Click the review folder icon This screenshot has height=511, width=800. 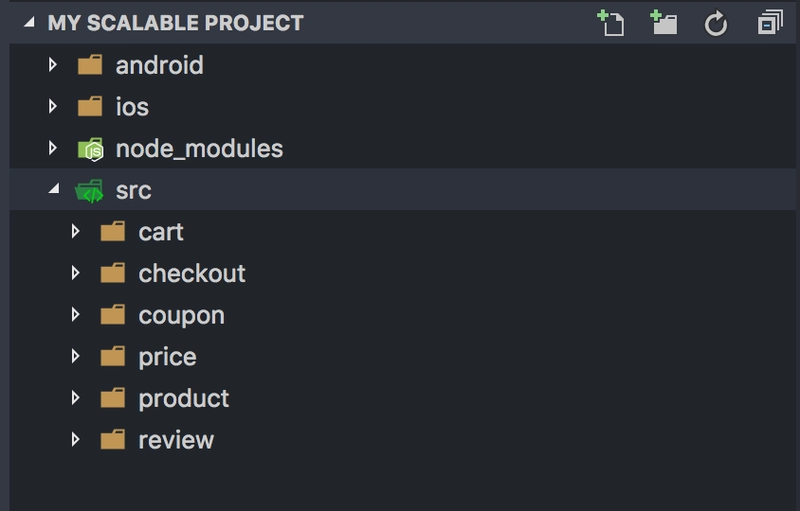coord(113,440)
